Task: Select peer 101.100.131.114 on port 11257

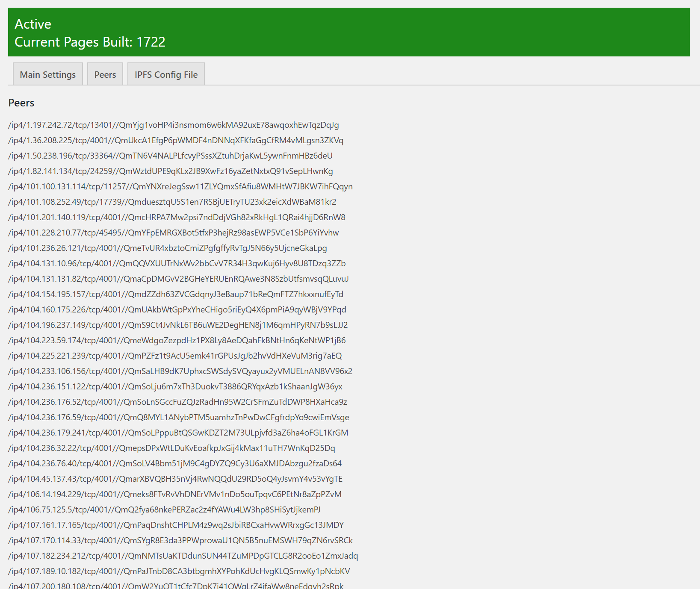Action: point(180,186)
